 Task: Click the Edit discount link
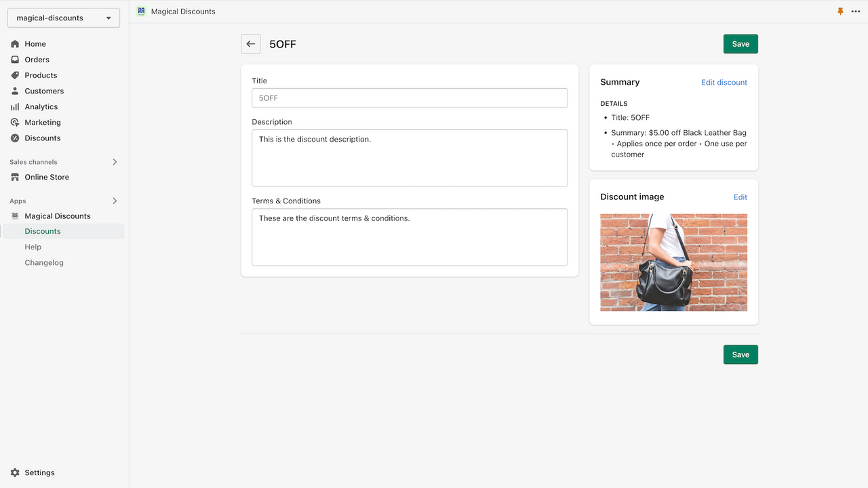tap(724, 83)
